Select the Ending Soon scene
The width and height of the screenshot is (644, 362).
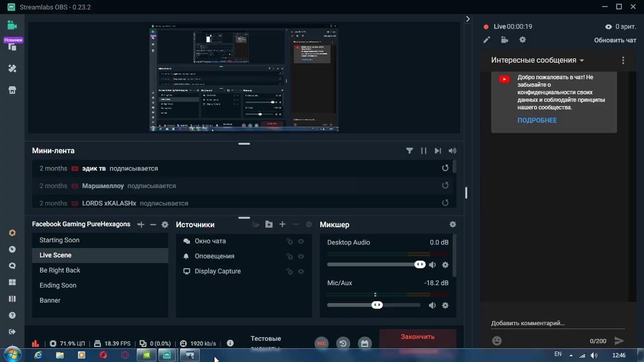[100, 286]
